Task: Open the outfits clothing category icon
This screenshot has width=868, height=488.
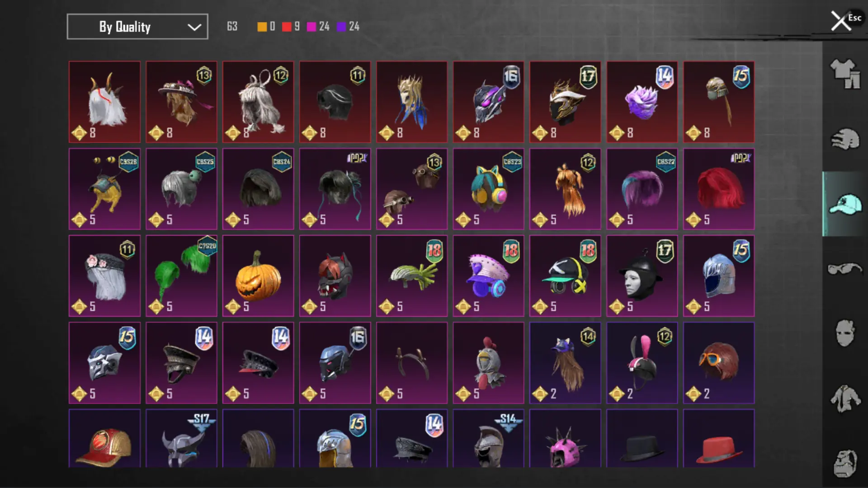Action: [x=845, y=74]
